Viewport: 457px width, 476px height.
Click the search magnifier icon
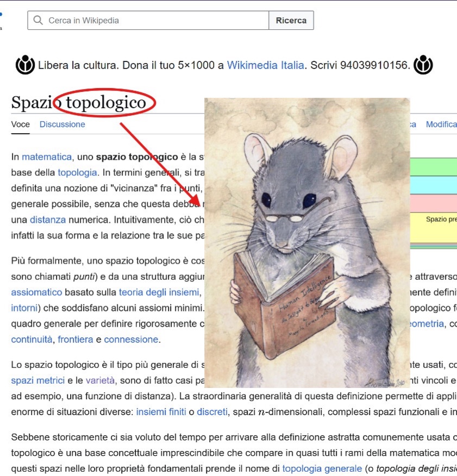click(38, 20)
